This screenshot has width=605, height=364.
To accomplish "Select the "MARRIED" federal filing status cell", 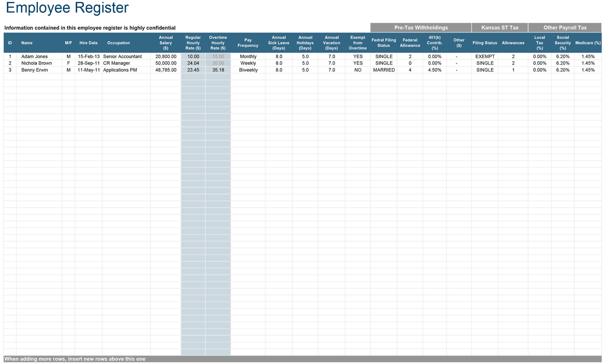I will [x=384, y=70].
